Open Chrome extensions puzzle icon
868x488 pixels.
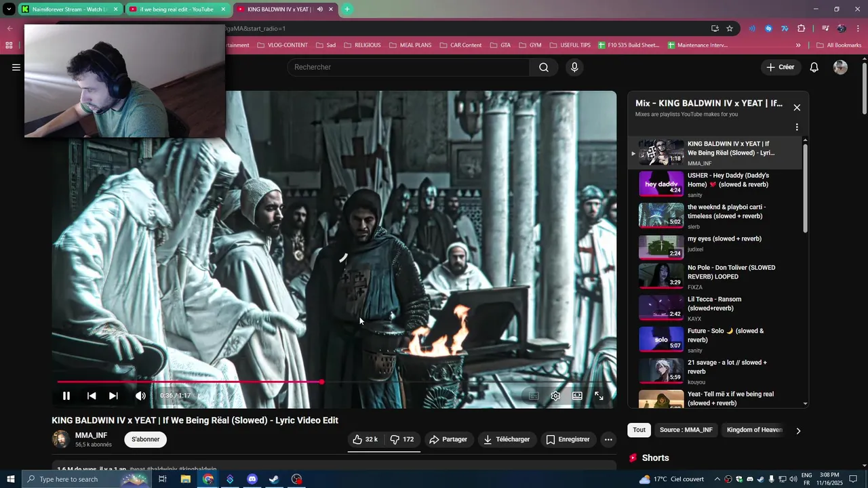(x=801, y=28)
